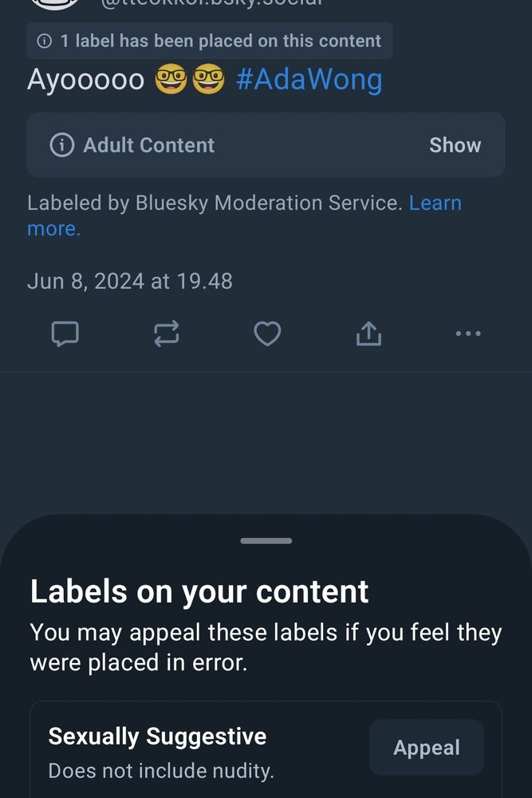Open the #AdaWong hashtag
The width and height of the screenshot is (532, 798).
coord(309,80)
